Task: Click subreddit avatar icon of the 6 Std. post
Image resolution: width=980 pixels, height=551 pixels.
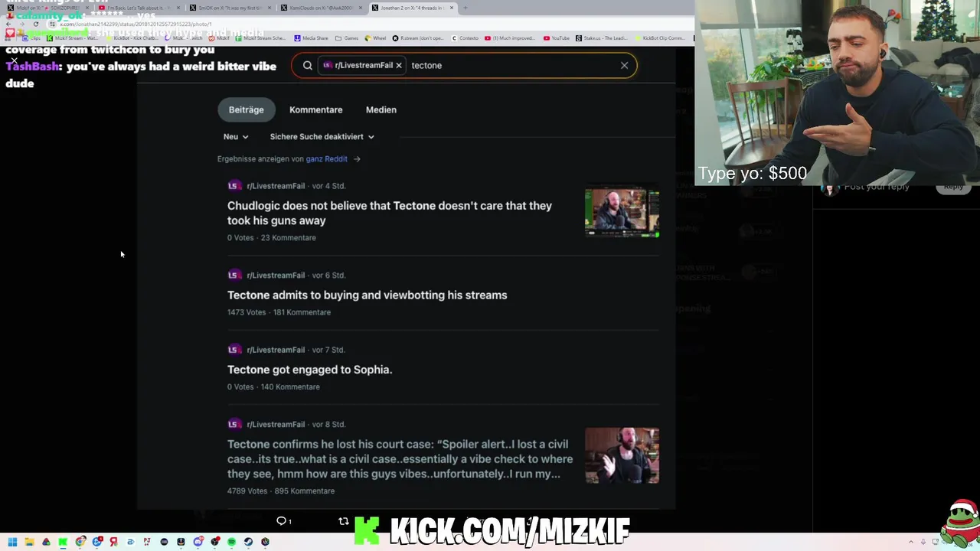Action: 234,275
